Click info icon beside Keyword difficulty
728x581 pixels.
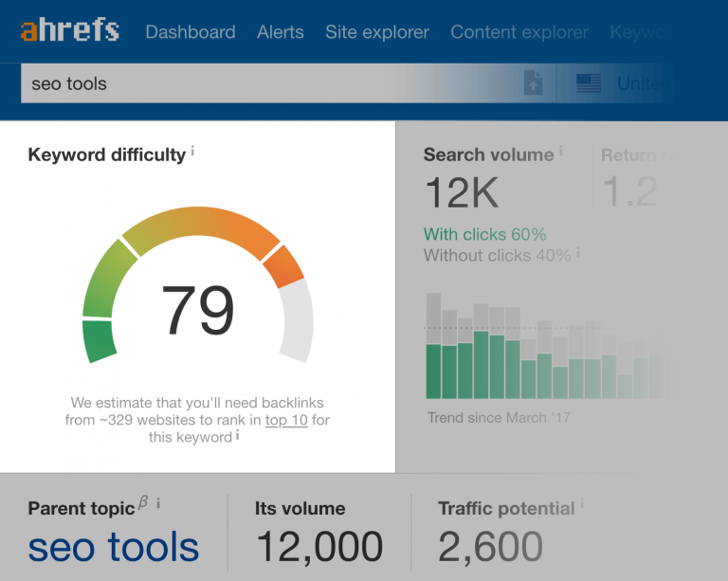192,151
